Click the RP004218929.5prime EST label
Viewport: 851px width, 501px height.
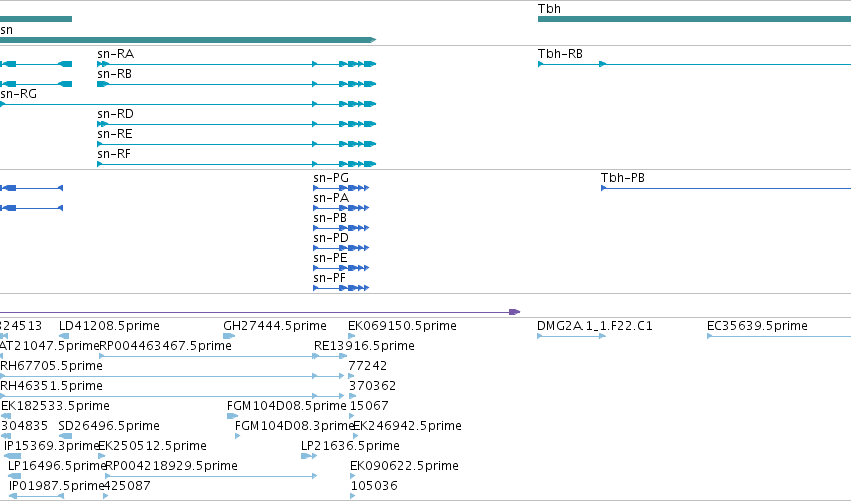click(172, 466)
